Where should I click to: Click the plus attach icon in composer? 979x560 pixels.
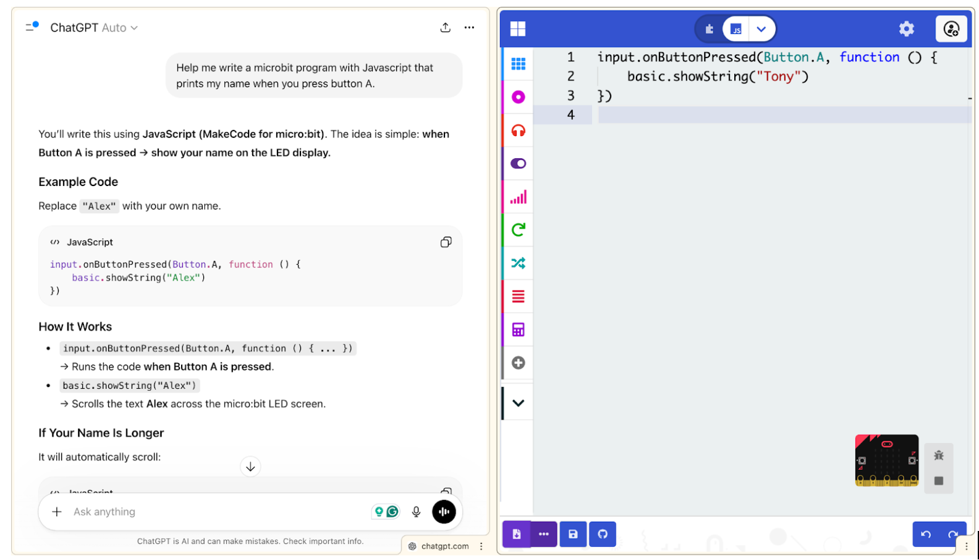click(x=57, y=512)
